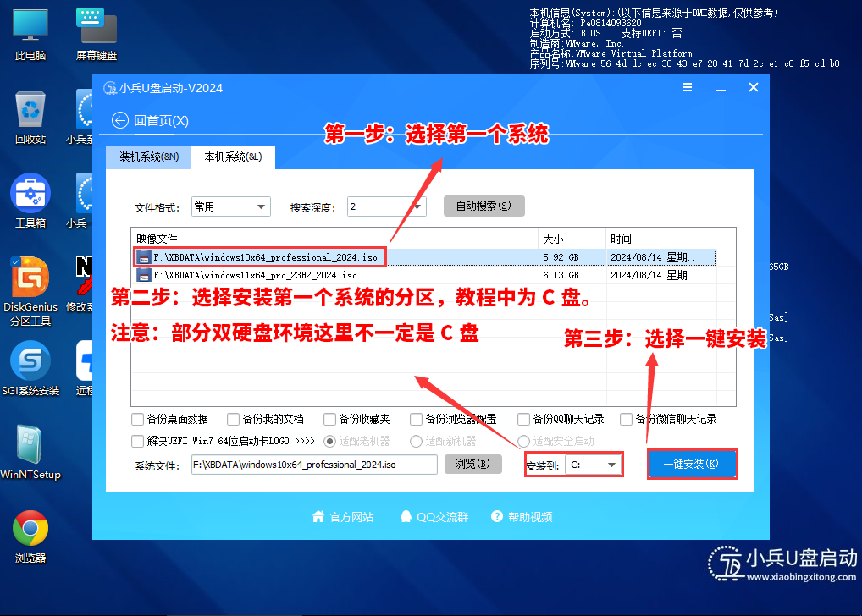This screenshot has height=616, width=862.
Task: Click the 时间 column header
Action: coord(660,239)
